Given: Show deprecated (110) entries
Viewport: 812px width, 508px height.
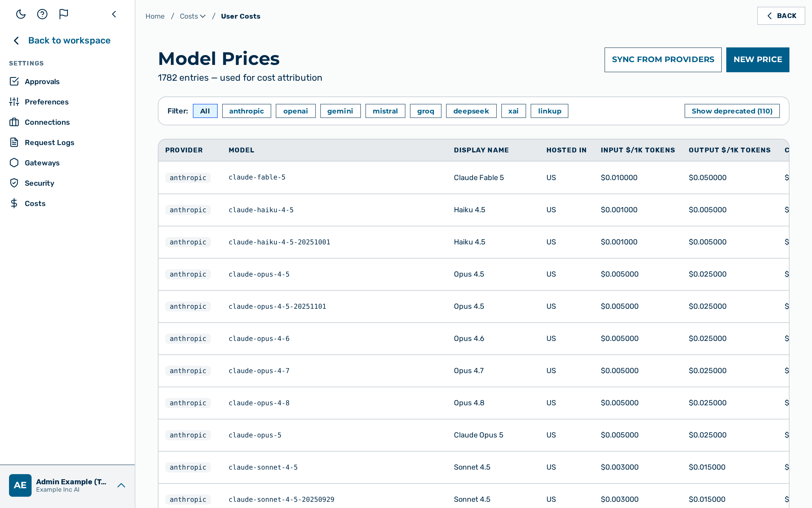Looking at the screenshot, I should pos(732,111).
